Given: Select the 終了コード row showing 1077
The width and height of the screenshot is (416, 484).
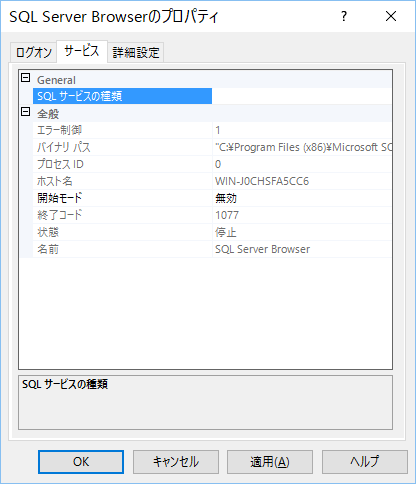Looking at the screenshot, I should pyautogui.click(x=212, y=215).
